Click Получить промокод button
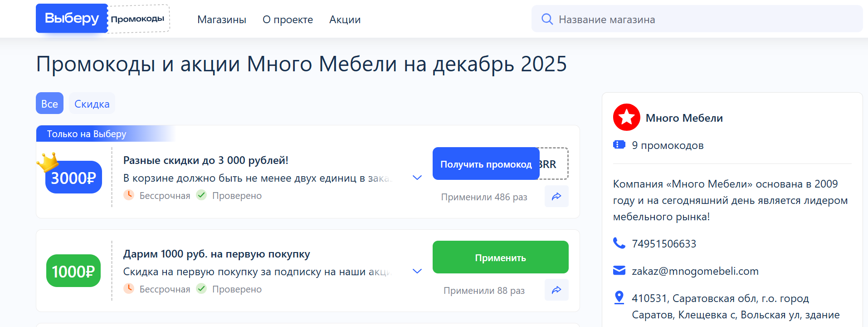 click(486, 164)
